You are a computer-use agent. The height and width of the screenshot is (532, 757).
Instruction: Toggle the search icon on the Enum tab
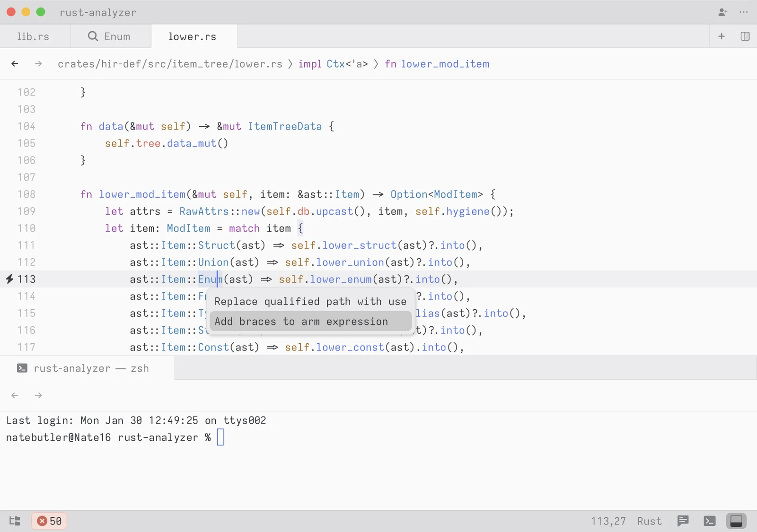tap(93, 36)
